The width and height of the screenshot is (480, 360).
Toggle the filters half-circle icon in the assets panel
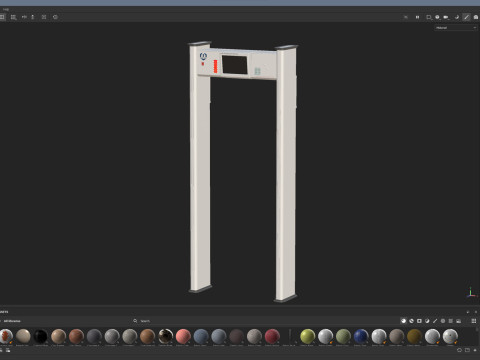(x=427, y=321)
